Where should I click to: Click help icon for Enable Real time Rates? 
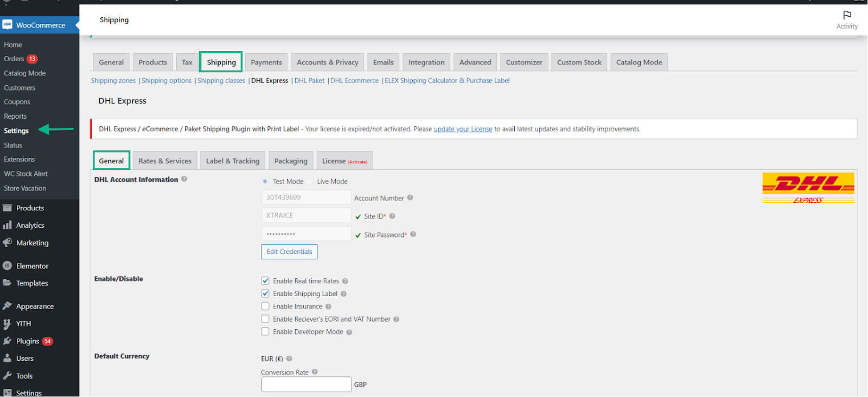[x=345, y=281]
